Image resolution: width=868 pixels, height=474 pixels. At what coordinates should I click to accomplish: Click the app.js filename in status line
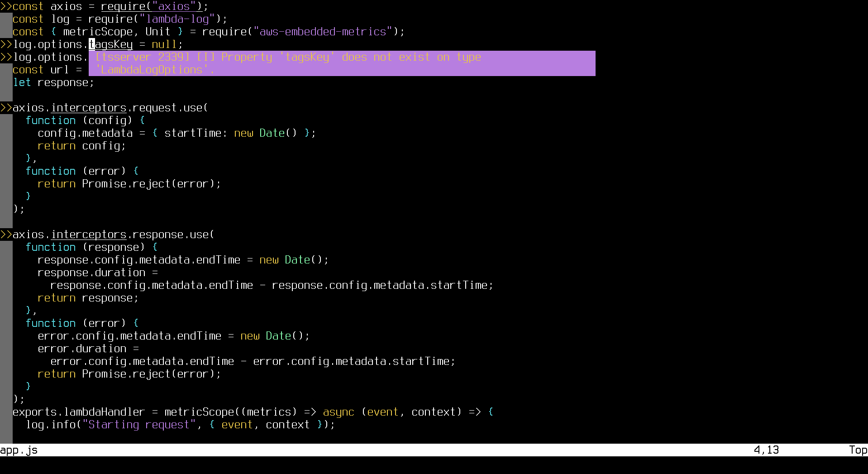(19, 450)
